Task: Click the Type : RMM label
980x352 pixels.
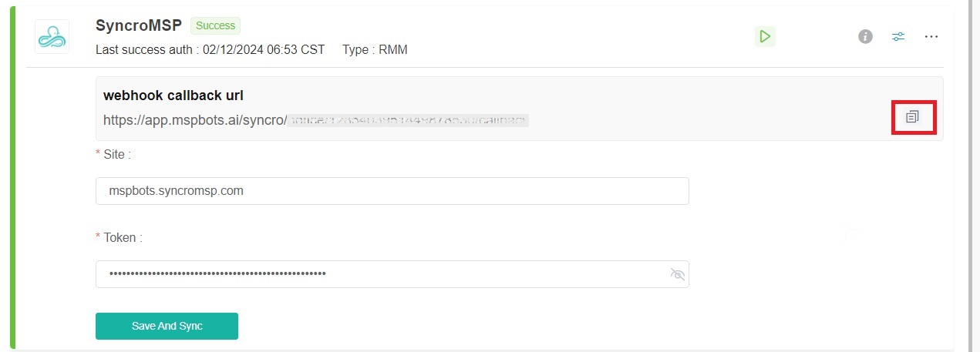Action: coord(375,50)
